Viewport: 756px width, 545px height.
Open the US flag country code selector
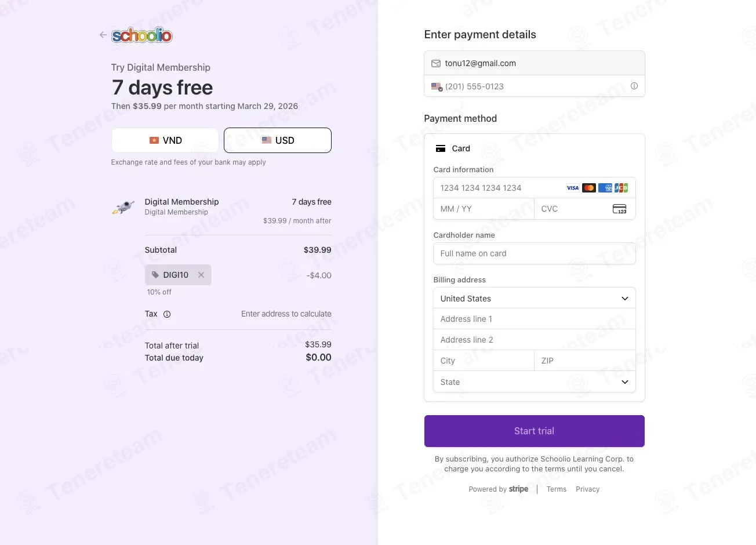437,86
